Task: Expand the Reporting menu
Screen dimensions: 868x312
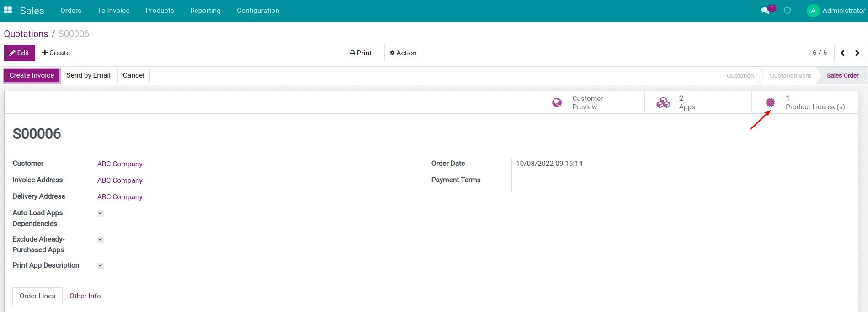Action: pos(205,11)
